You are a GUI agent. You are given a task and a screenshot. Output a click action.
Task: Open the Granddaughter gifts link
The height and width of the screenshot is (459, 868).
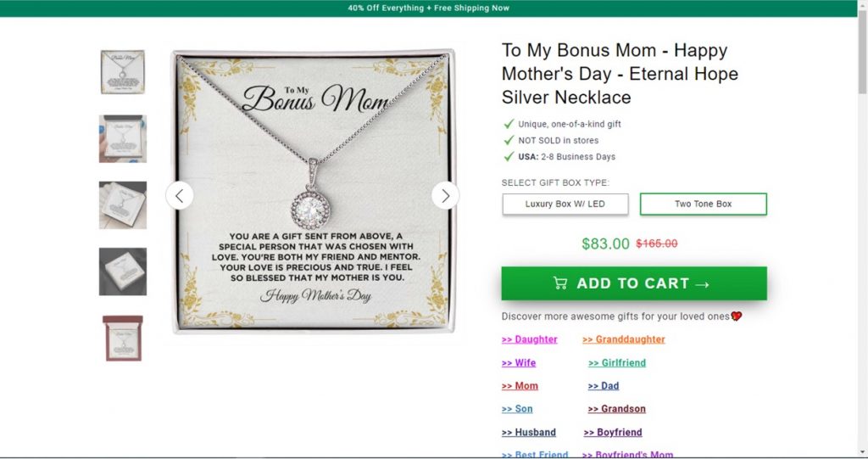click(624, 339)
